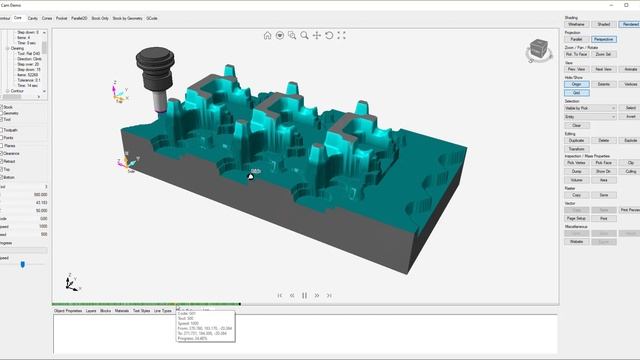Enable the Toolpath checkbox
The width and height of the screenshot is (640, 360).
click(x=1, y=130)
